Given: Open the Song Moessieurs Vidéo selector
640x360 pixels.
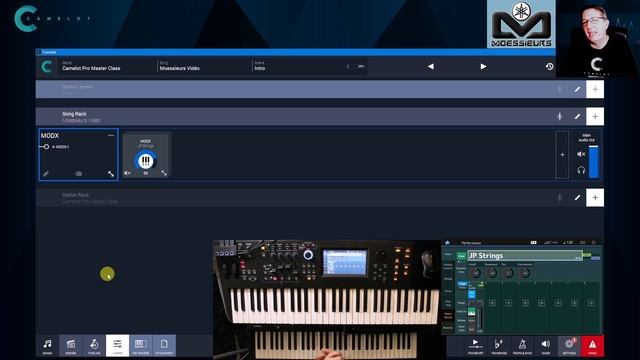Looking at the screenshot, I should click(x=204, y=66).
